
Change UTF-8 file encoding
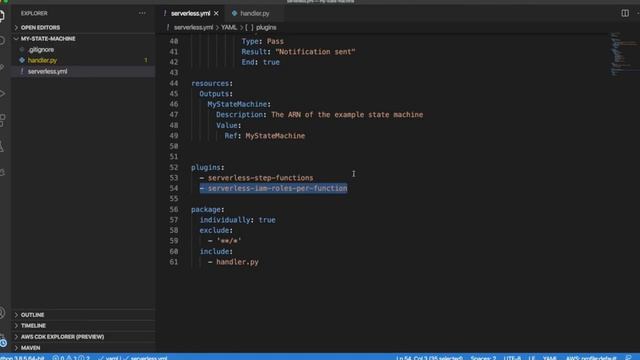[512, 358]
